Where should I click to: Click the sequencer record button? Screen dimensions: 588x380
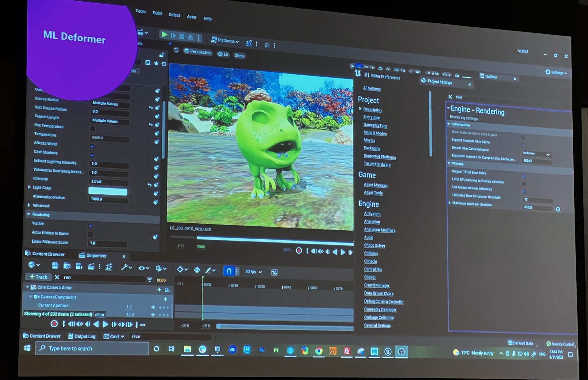(54, 324)
